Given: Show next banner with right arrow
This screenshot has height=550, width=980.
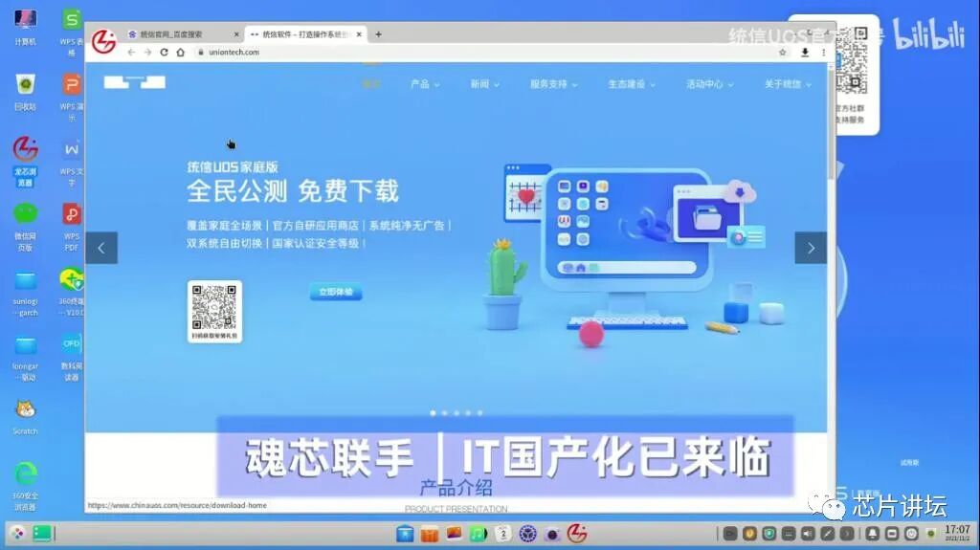Looking at the screenshot, I should click(811, 248).
